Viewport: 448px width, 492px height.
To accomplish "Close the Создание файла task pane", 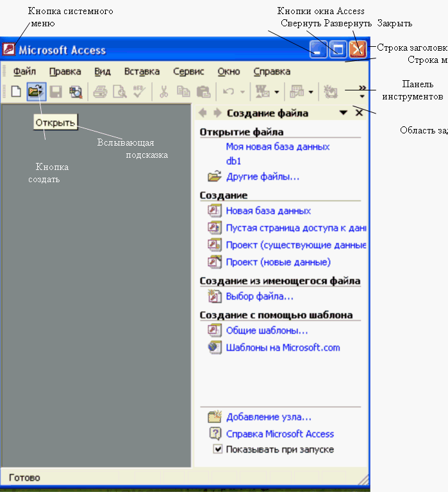I will tap(360, 113).
